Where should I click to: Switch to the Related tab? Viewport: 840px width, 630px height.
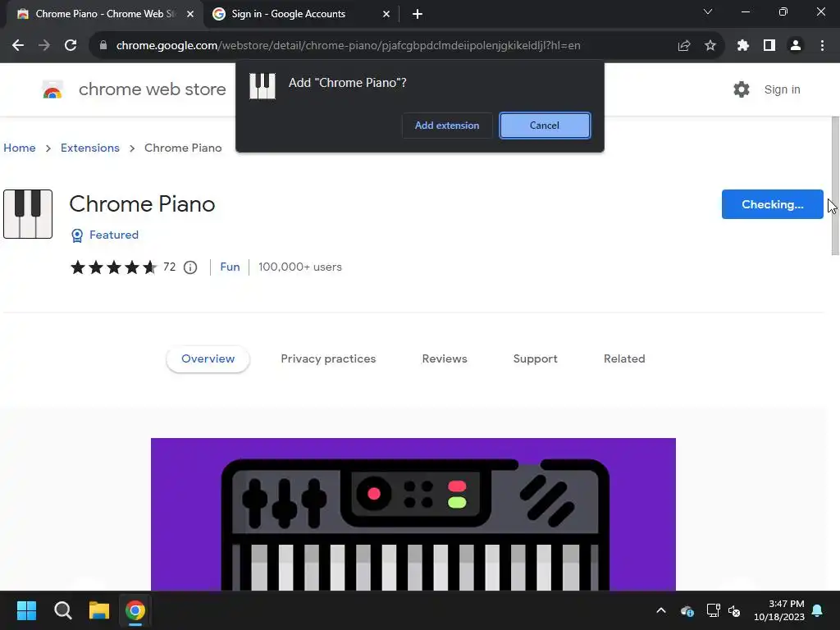(624, 359)
